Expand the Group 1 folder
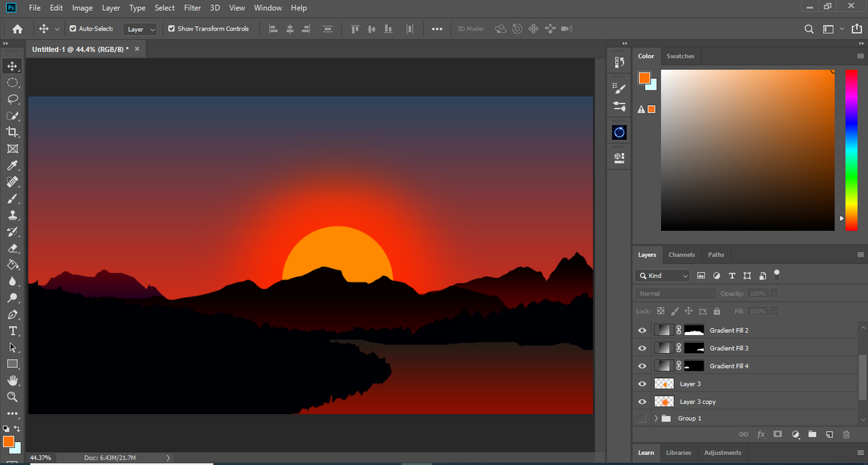 coord(656,418)
